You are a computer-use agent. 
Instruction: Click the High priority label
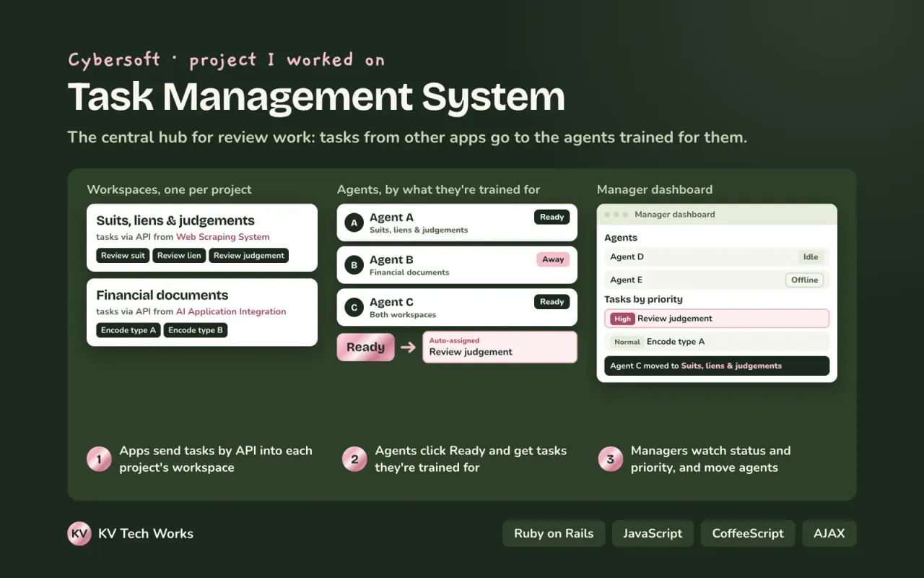[x=622, y=319]
